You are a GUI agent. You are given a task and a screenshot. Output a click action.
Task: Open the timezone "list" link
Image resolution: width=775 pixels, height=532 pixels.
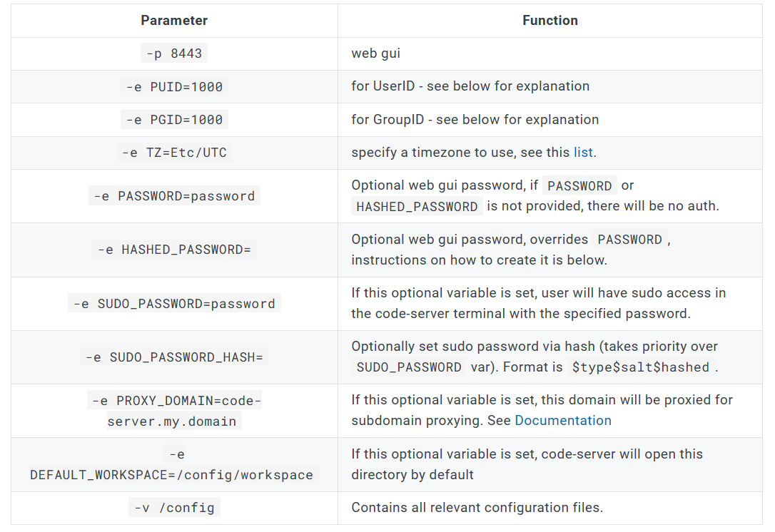583,153
